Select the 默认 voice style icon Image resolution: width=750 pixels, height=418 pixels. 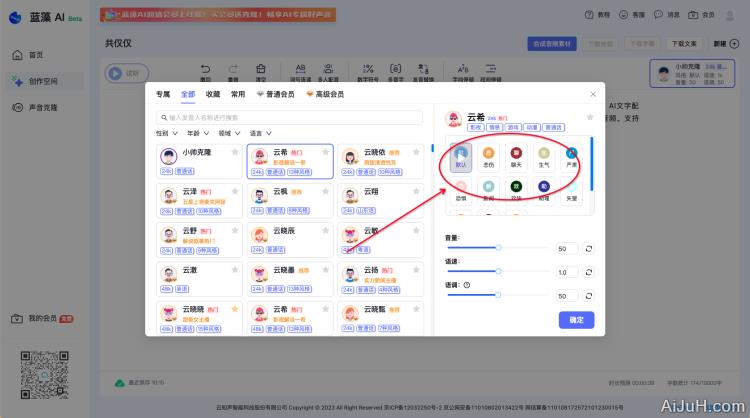[460, 156]
